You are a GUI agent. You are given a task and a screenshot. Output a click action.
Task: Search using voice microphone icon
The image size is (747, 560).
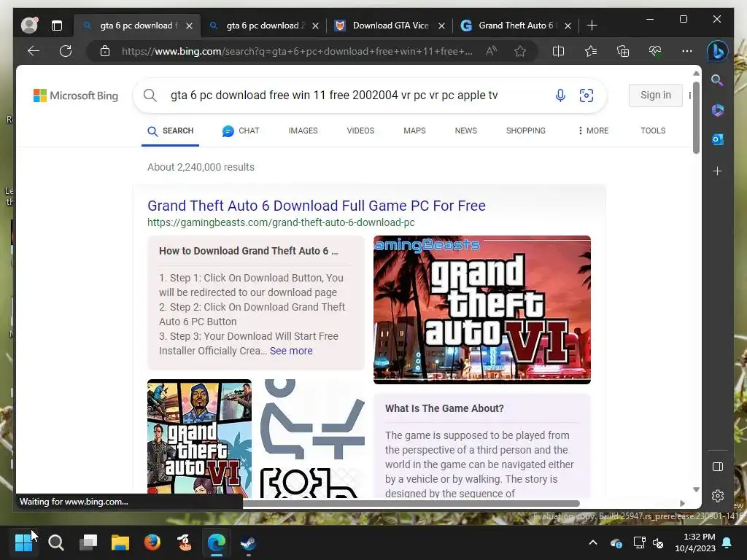560,96
